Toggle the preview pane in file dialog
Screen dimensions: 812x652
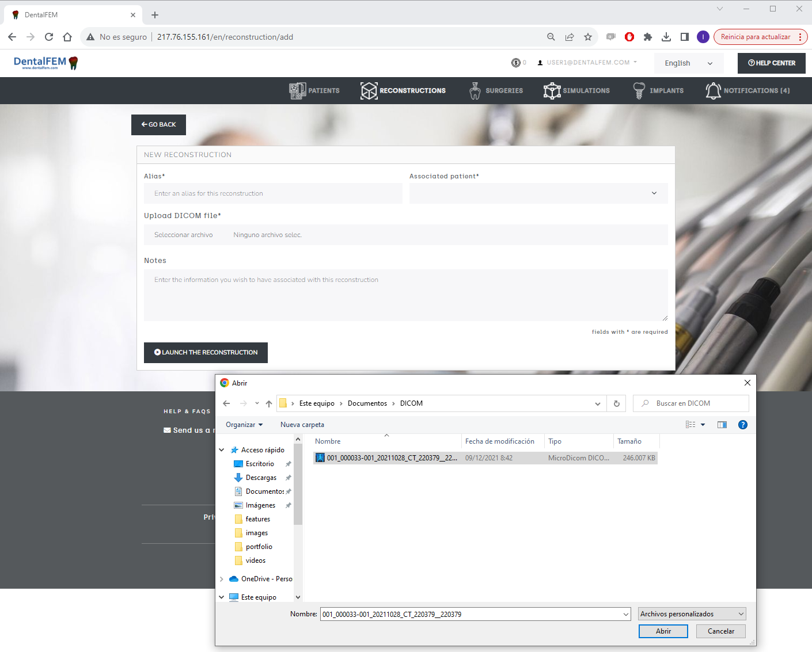[722, 425]
